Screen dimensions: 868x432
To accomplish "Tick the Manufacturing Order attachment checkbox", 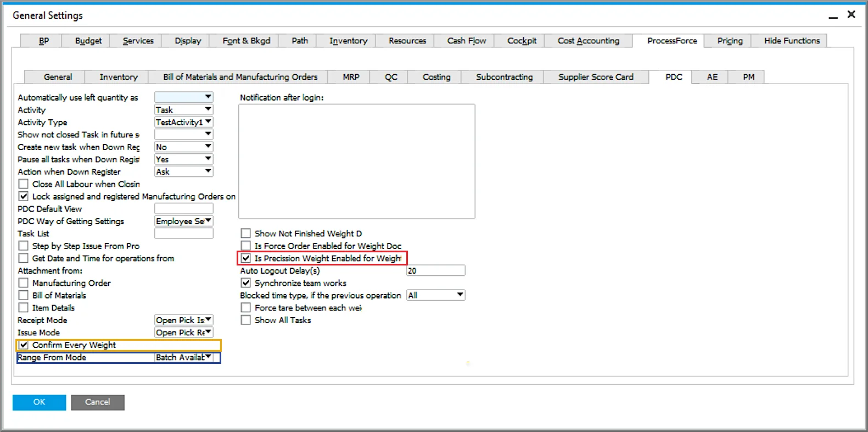I will (x=24, y=283).
